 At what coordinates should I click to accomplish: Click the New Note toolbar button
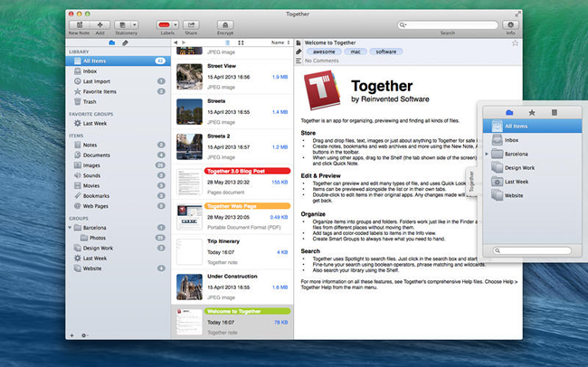79,24
